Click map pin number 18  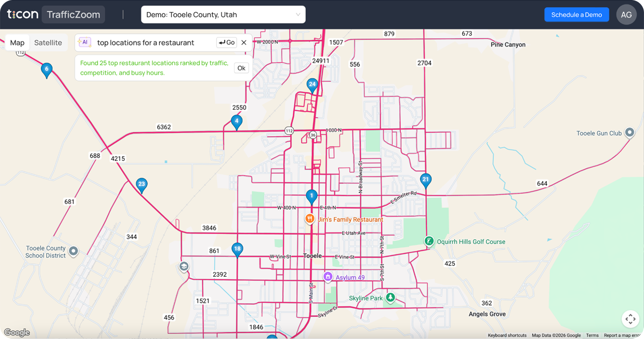(x=237, y=250)
